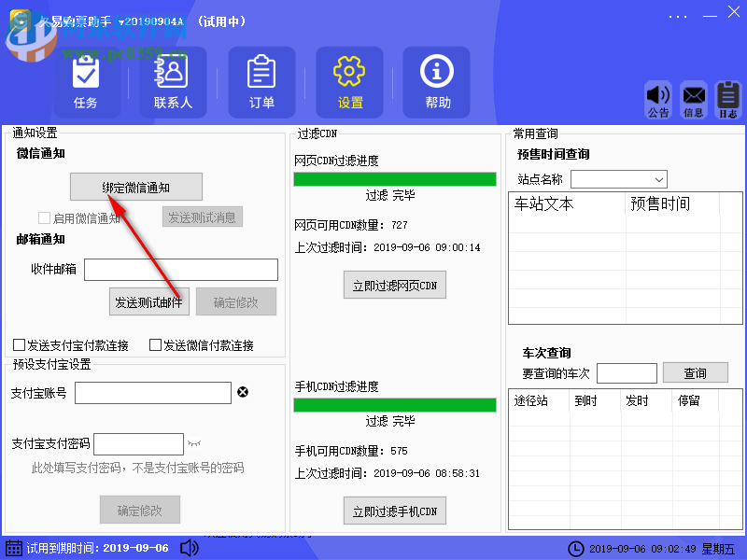Toggle the password visibility eye icon

click(x=194, y=444)
